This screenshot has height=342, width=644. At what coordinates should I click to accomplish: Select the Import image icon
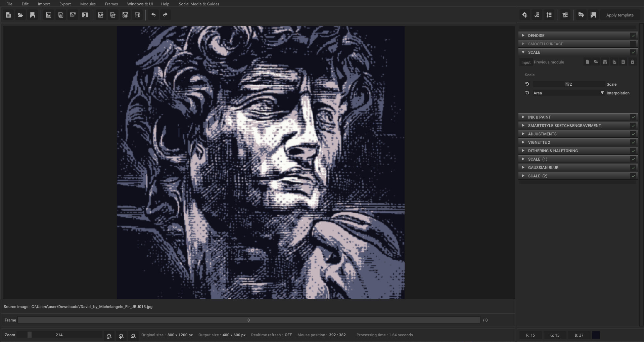coord(48,15)
